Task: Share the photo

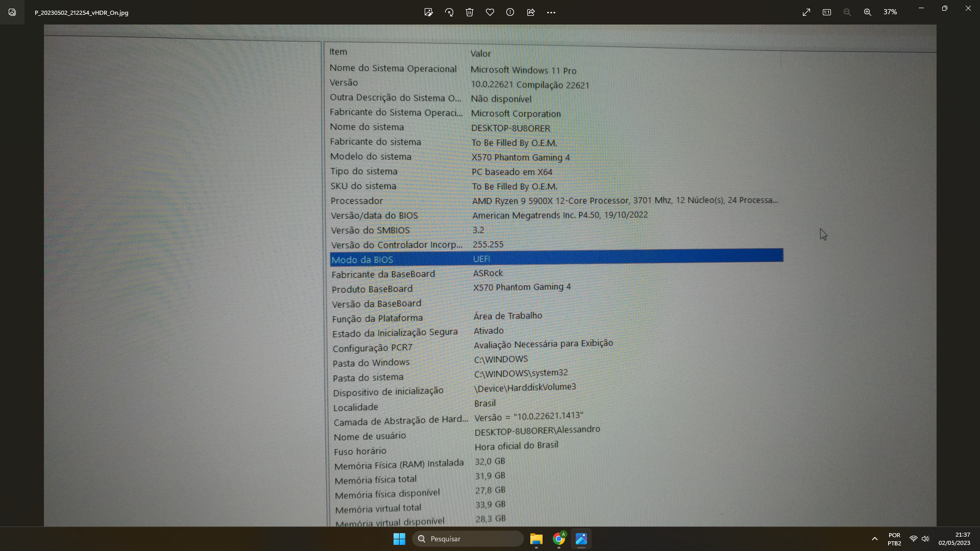Action: click(x=531, y=12)
